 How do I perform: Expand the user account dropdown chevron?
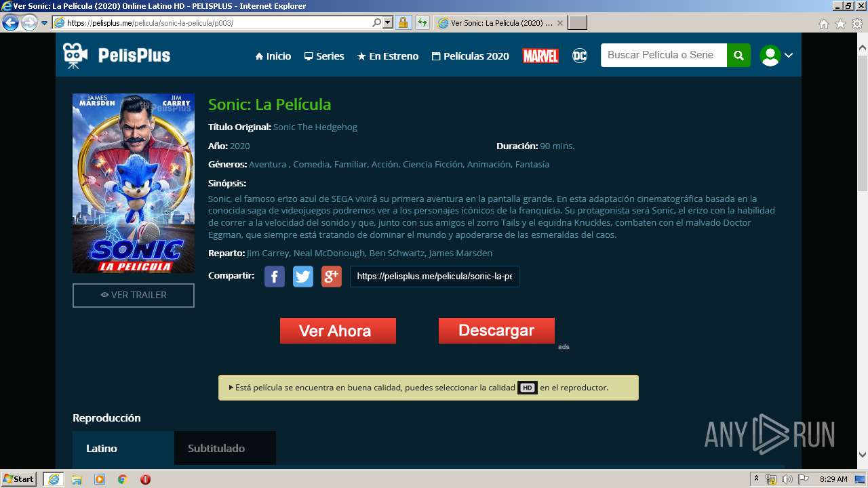pyautogui.click(x=789, y=56)
